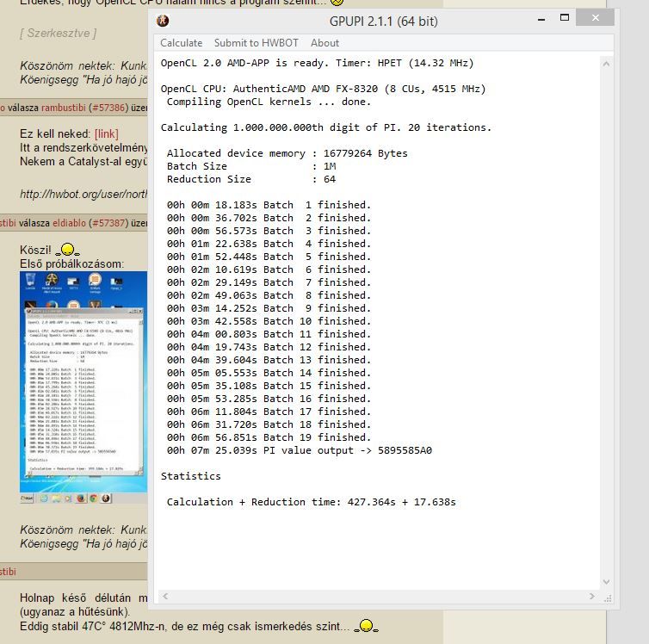The width and height of the screenshot is (649, 644).
Task: Click the vertical scrollbar up arrow in GPUPI
Action: pyautogui.click(x=606, y=64)
